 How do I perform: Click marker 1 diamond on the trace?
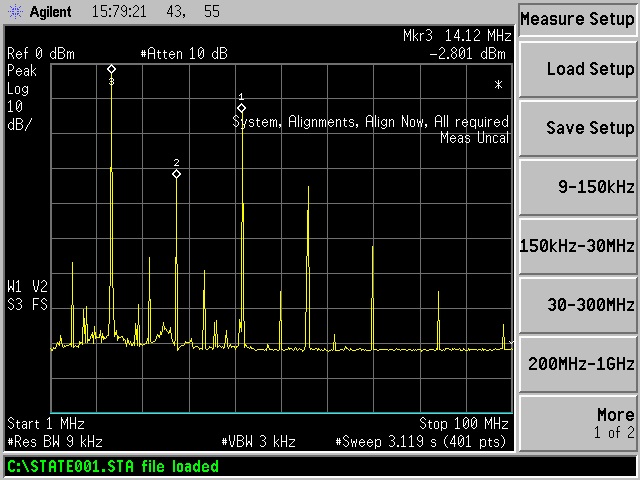(241, 108)
